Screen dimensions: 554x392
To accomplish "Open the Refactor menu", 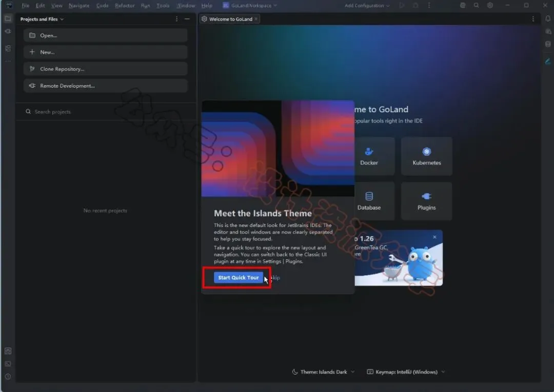I will tap(125, 5).
